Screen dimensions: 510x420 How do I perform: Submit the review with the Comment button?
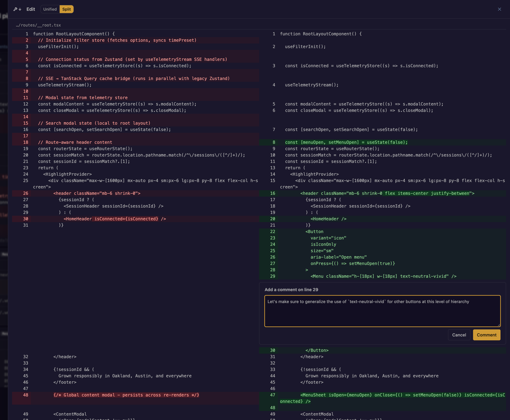[487, 335]
